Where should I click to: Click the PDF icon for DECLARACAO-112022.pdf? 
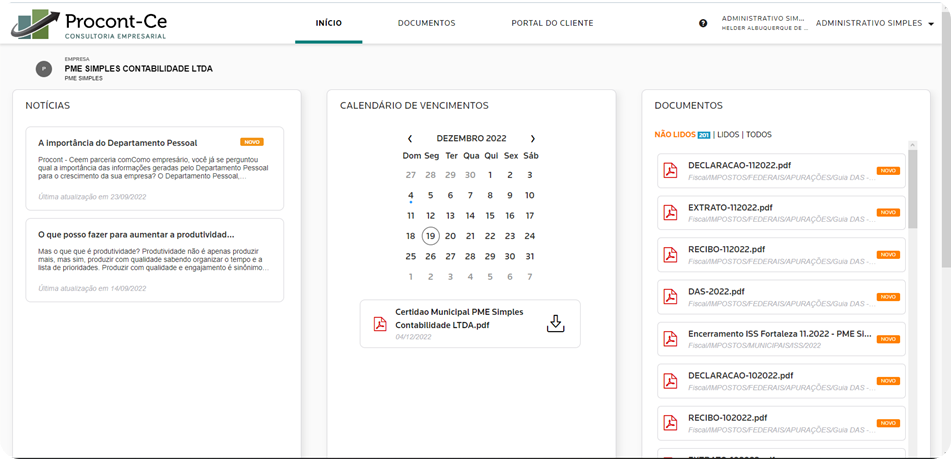tap(670, 171)
